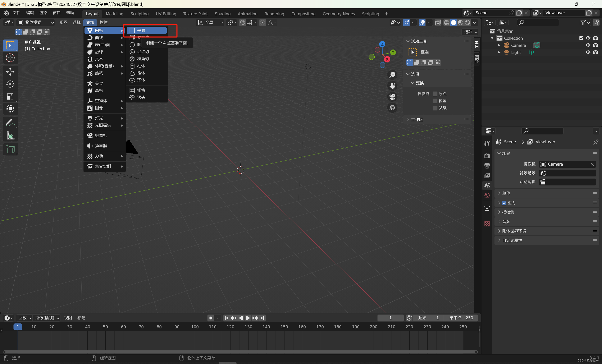Enable the 原点 (origins) checkbox
Screen dimensions: 602x364
(435, 94)
